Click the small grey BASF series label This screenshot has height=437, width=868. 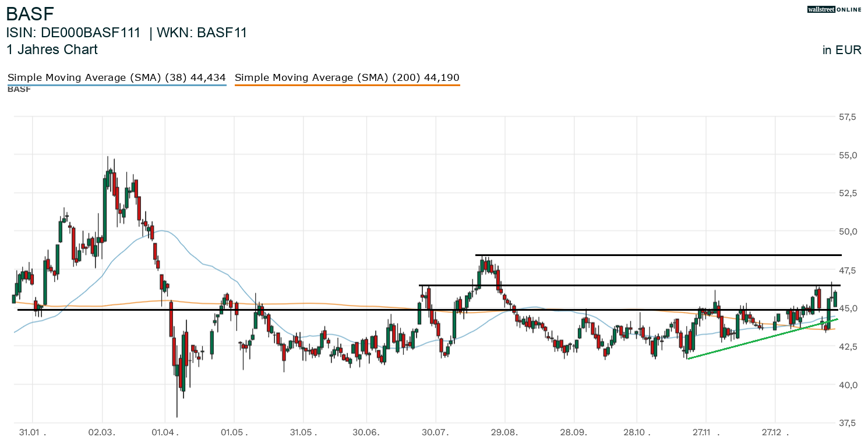[19, 90]
